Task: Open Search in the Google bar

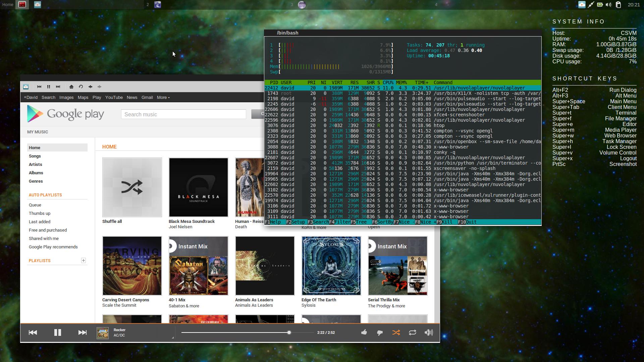Action: (48, 98)
